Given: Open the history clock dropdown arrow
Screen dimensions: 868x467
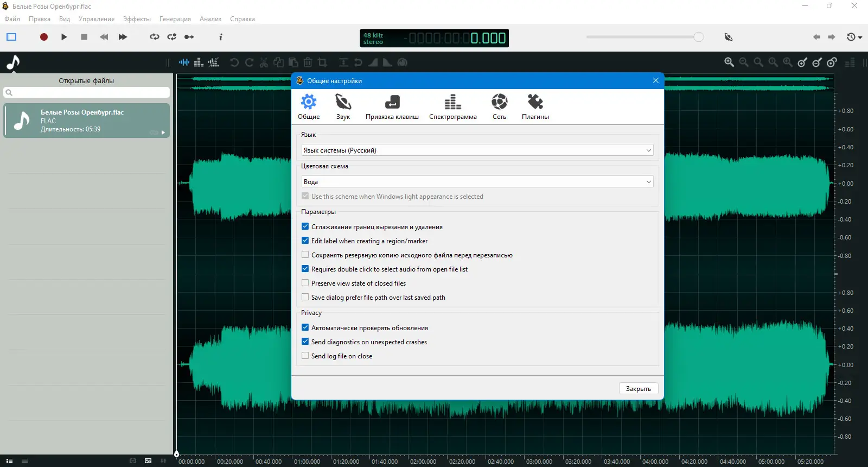Looking at the screenshot, I should pyautogui.click(x=860, y=37).
